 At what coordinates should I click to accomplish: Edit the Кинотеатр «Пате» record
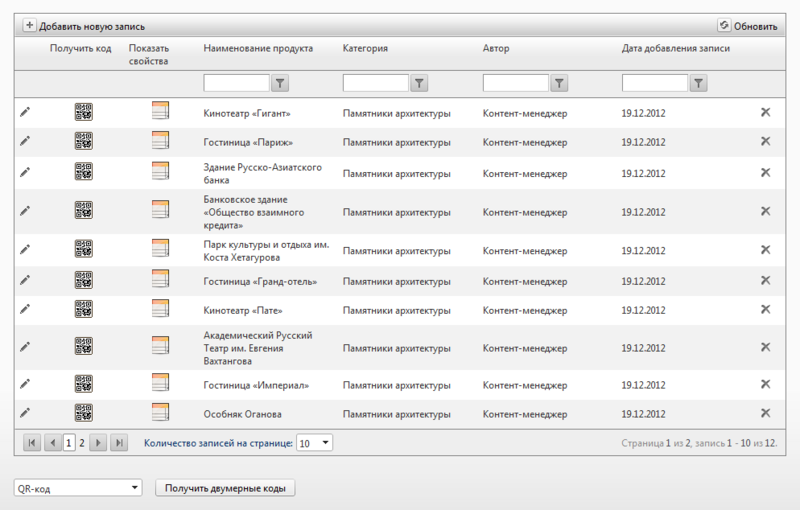(25, 309)
